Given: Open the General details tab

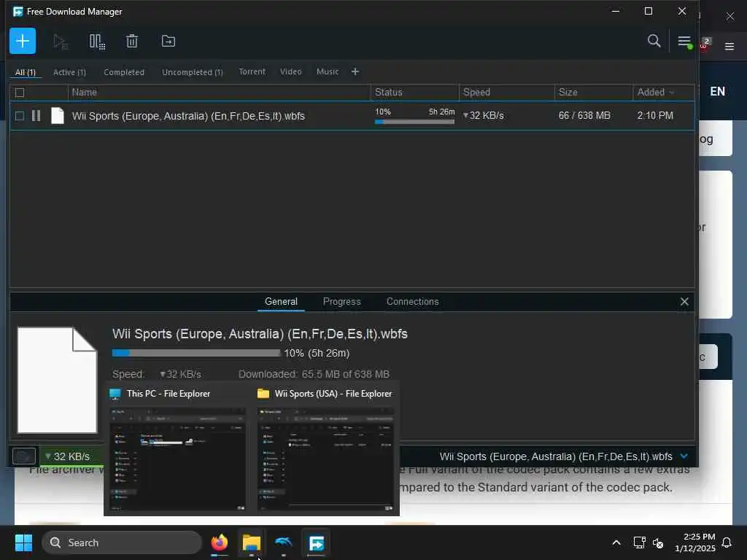Looking at the screenshot, I should click(x=281, y=301).
